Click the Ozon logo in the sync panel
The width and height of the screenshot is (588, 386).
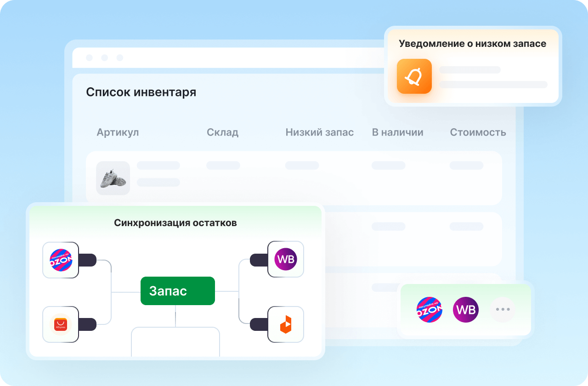coord(61,260)
